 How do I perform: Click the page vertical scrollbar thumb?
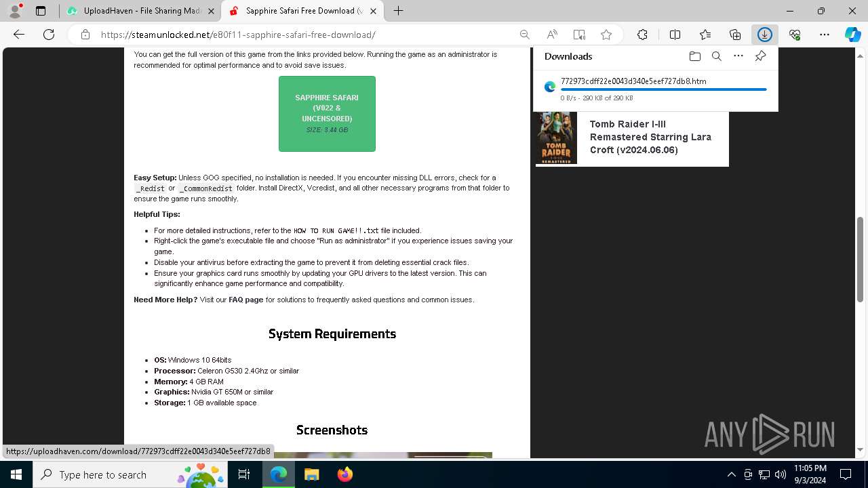(x=861, y=260)
